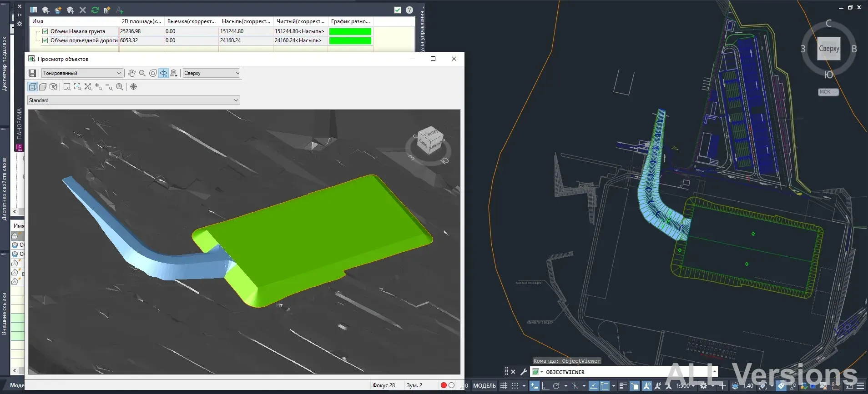Click the Zoom Window icon
The image size is (868, 394).
point(67,87)
